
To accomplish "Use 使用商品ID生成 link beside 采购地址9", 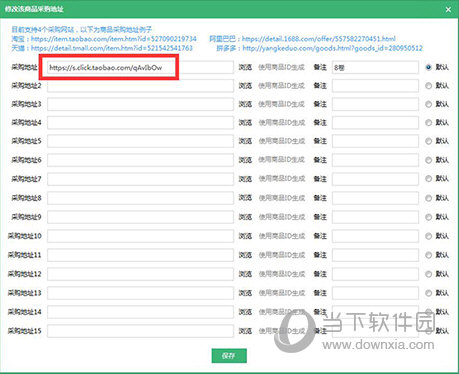I will (282, 217).
